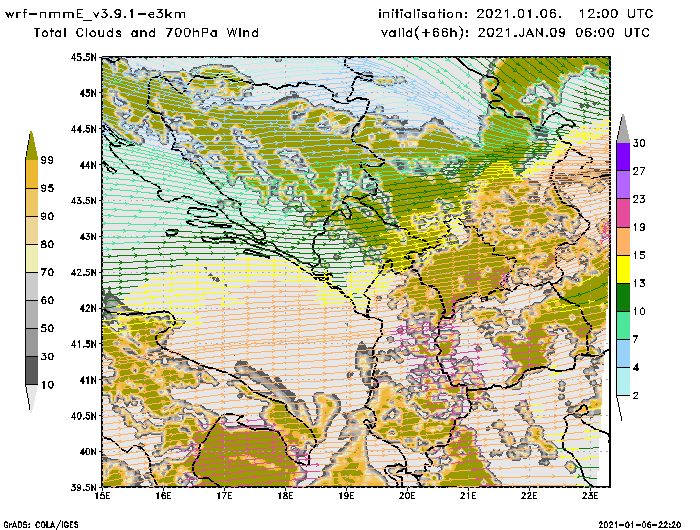Click the pale cyan 2-4 wind swatch
700x530 pixels.
coord(623,381)
